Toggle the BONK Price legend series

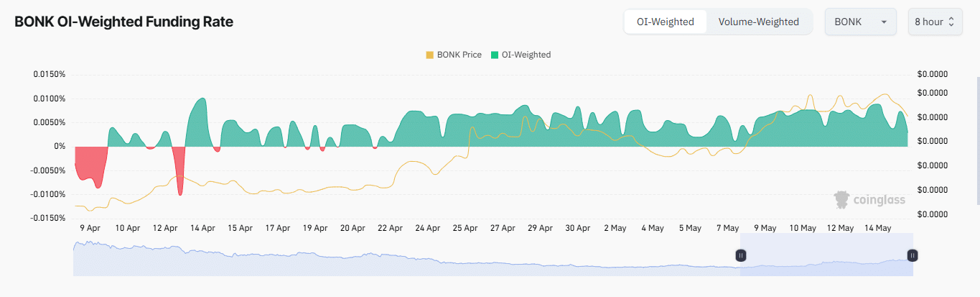459,55
